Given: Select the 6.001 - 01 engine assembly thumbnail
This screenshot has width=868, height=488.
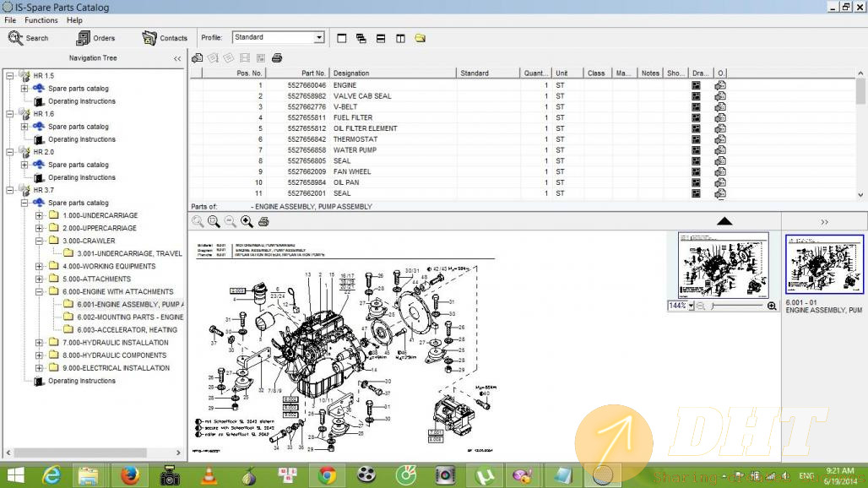Looking at the screenshot, I should coord(824,264).
